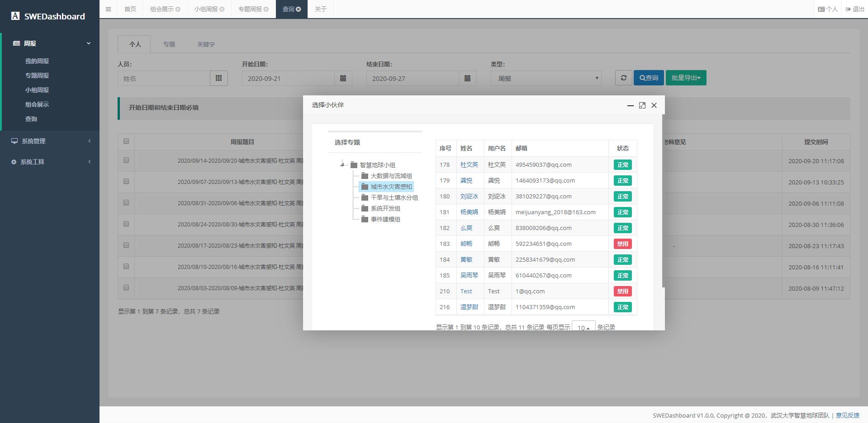Click the 结束日期 field showing 2020-09-27

tap(413, 78)
